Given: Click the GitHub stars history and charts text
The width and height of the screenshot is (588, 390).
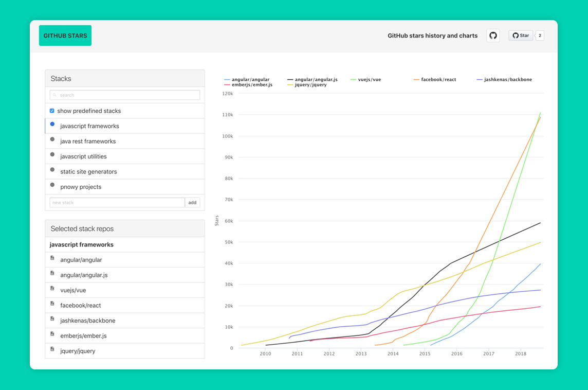Looking at the screenshot, I should pos(432,36).
